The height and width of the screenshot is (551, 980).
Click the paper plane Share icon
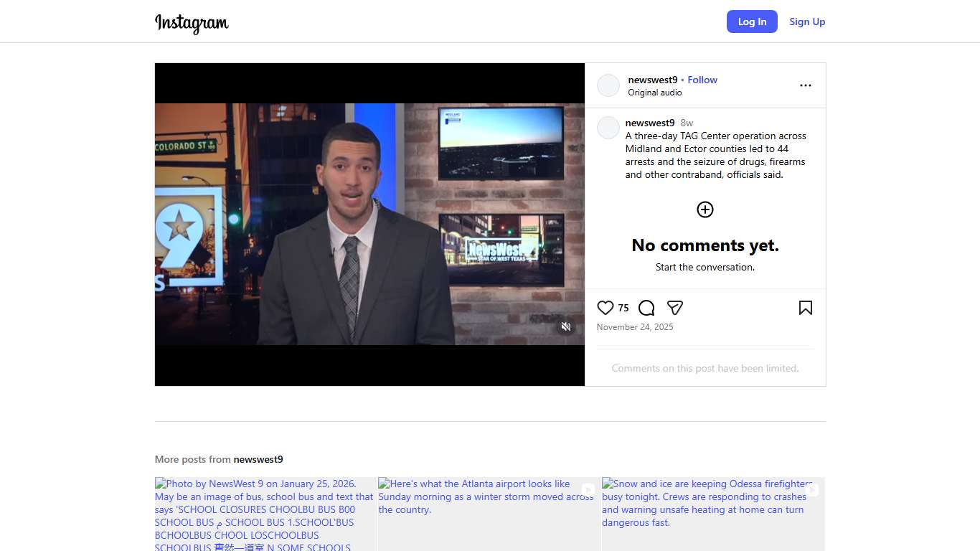pyautogui.click(x=674, y=308)
